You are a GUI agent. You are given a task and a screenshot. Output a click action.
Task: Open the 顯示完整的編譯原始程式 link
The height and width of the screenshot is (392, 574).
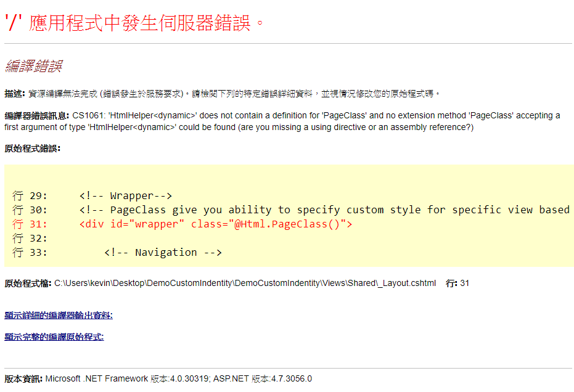[x=54, y=337]
